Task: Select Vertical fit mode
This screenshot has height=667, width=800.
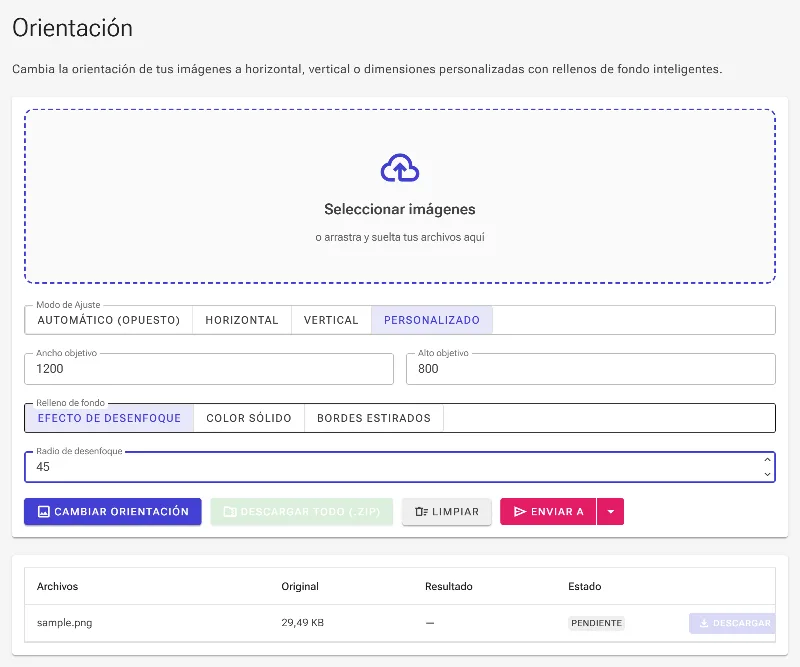Action: point(331,320)
